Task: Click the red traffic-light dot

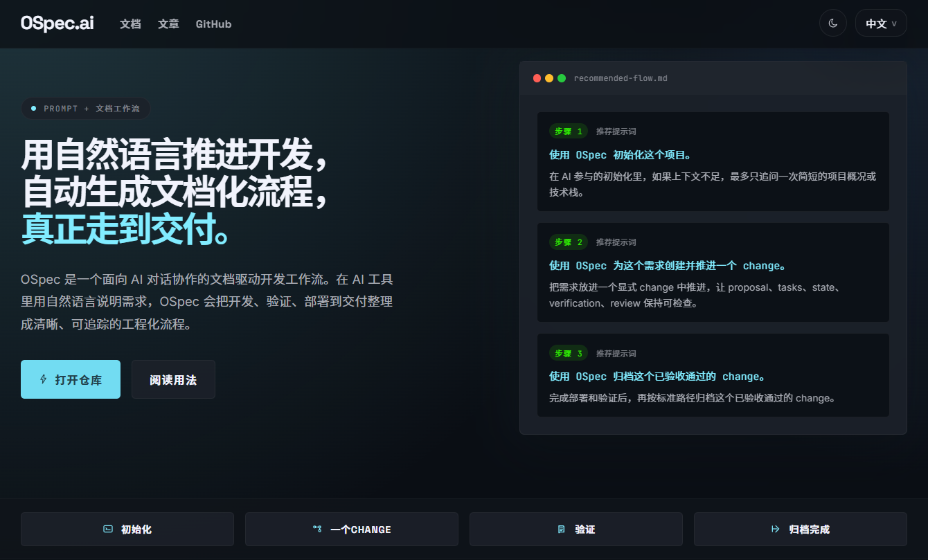Action: pyautogui.click(x=537, y=78)
